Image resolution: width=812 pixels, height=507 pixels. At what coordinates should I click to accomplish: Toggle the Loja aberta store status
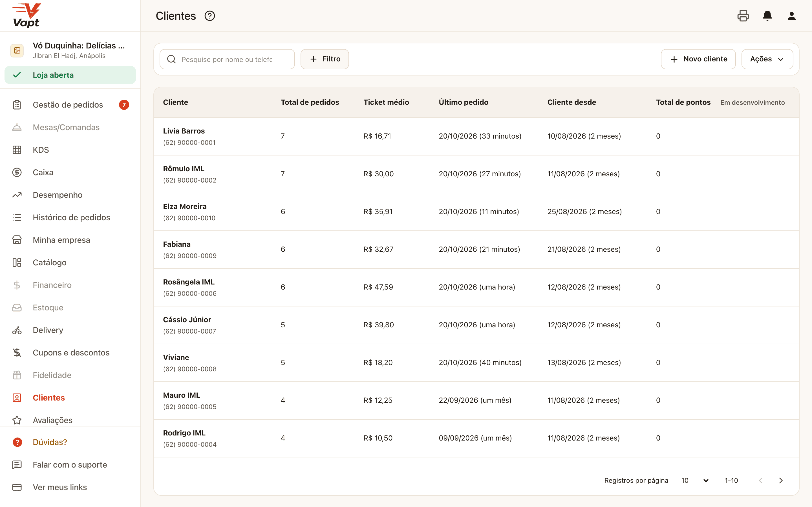click(70, 75)
